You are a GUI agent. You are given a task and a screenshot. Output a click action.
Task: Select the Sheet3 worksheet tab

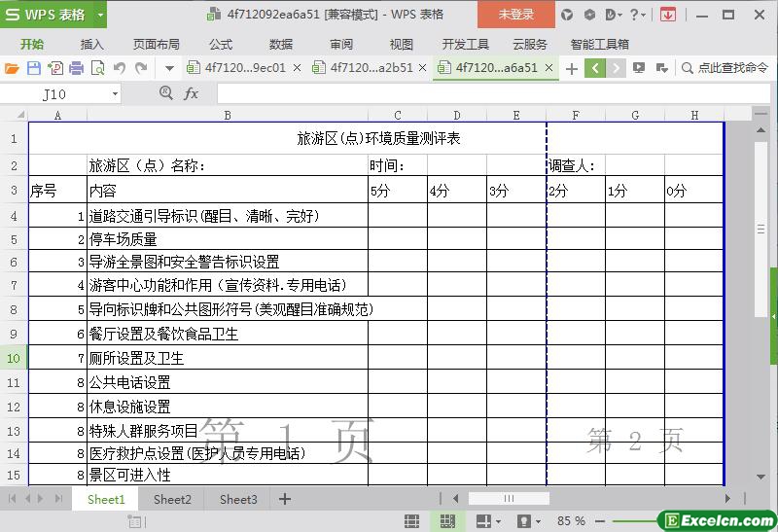point(238,499)
